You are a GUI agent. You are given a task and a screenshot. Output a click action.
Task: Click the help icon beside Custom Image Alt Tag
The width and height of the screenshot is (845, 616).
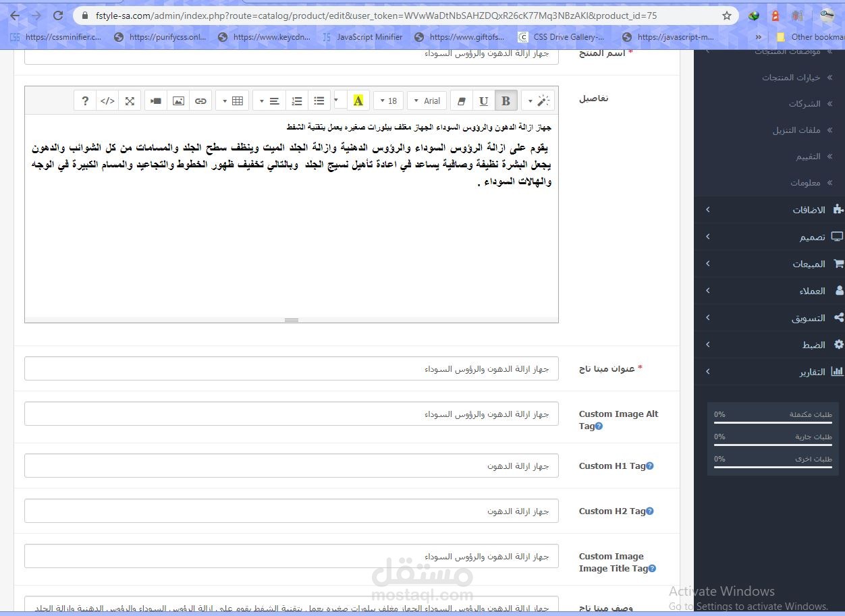click(599, 426)
